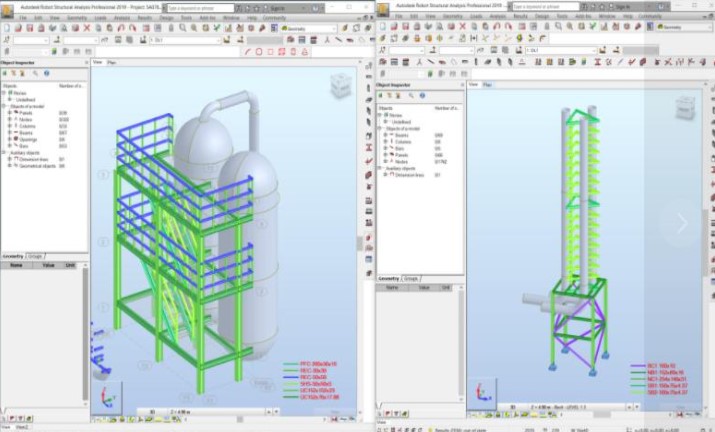Click the red X delete icon in left window toolbar
This screenshot has height=432, width=715.
[x=88, y=28]
